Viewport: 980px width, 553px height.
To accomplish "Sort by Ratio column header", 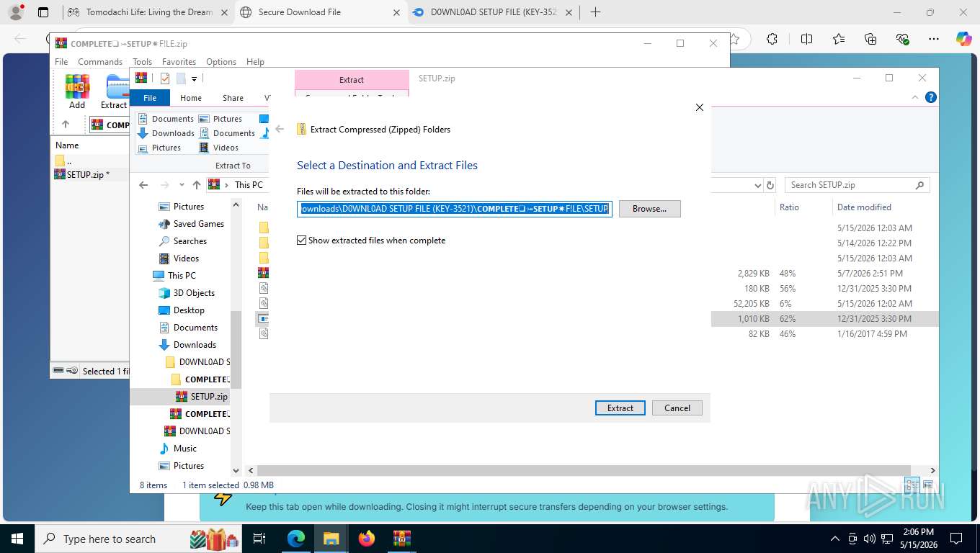I will click(789, 207).
